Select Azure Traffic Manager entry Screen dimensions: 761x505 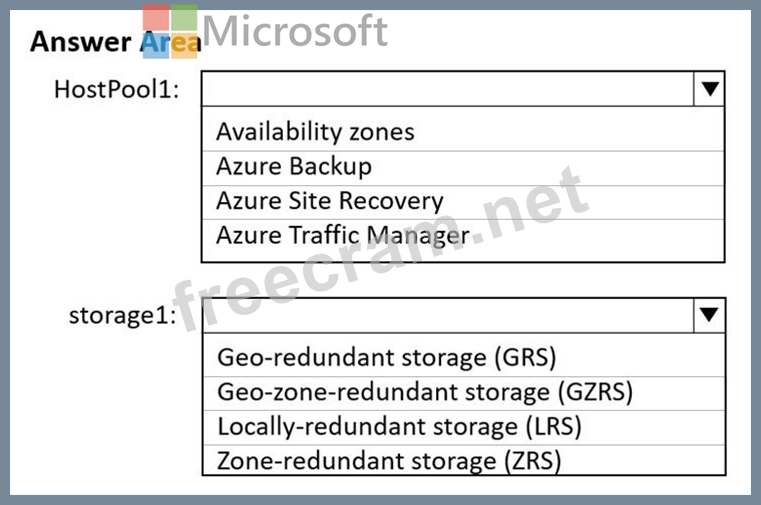342,236
